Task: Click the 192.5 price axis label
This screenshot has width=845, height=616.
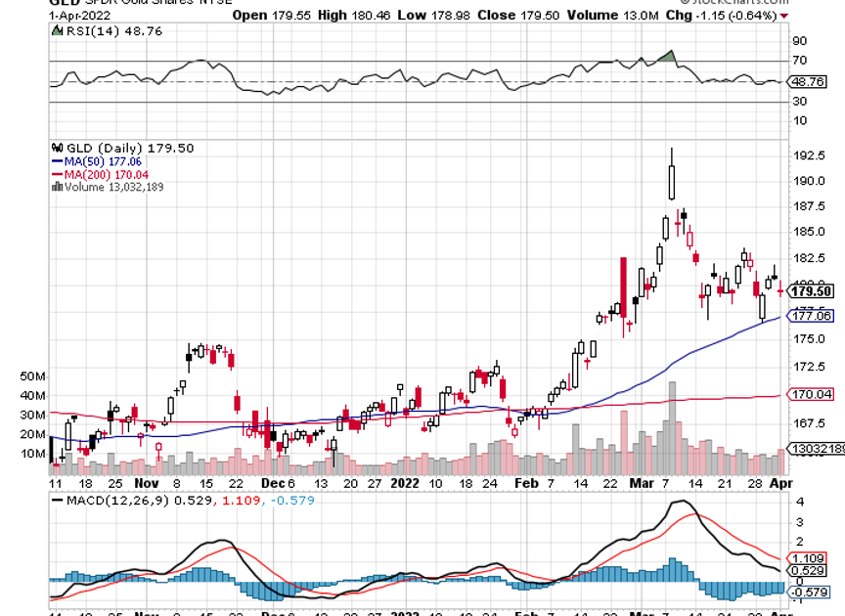Action: click(x=809, y=155)
